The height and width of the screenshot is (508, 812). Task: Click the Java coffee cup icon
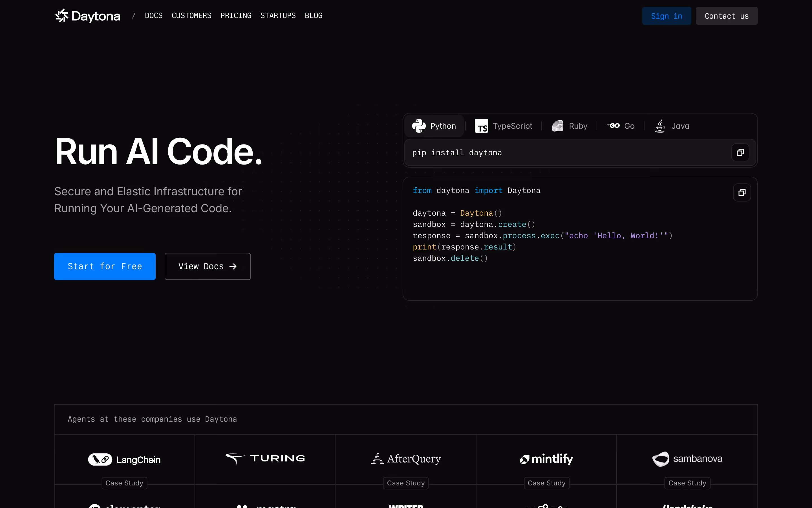pyautogui.click(x=660, y=126)
